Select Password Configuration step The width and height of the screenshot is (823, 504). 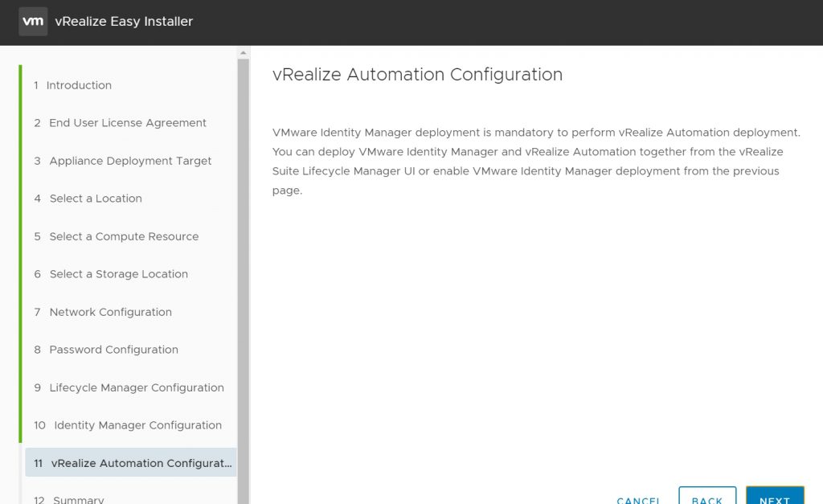pos(106,350)
